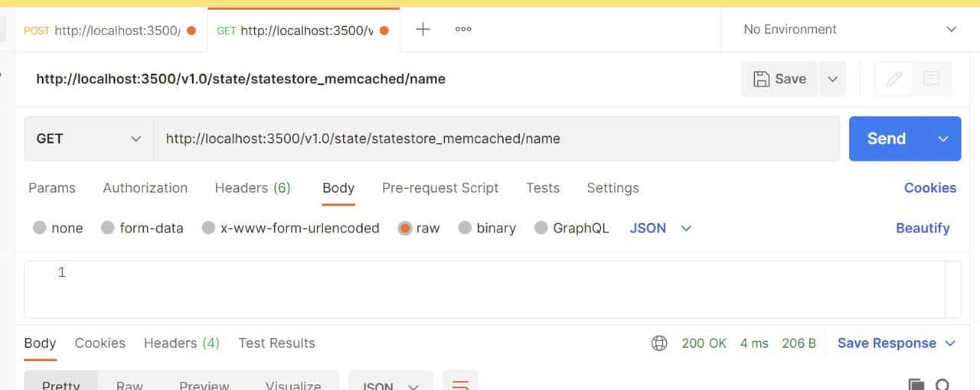Open the GET method dropdown
Screen dimensions: 980x390
[x=89, y=138]
